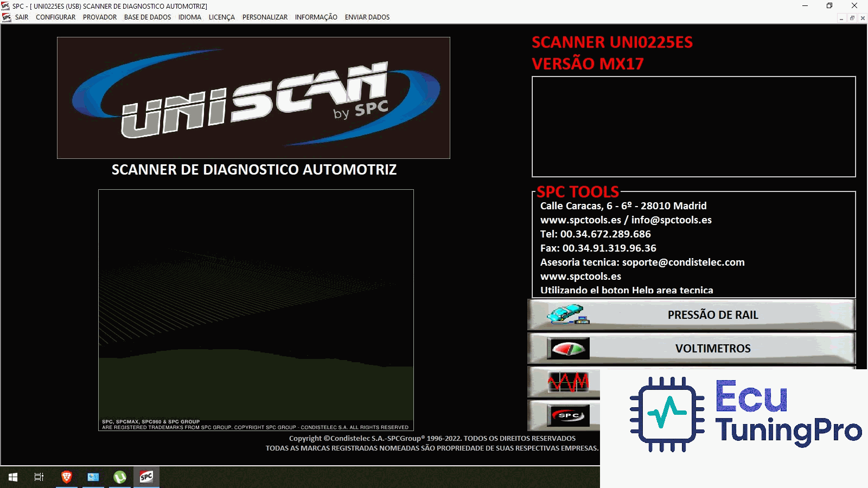The image size is (868, 488).
Task: Open the PERSONALIZAR menu
Action: [x=265, y=17]
